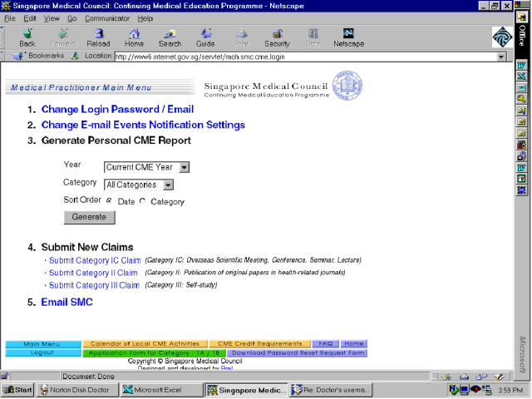Launch Excel from Office shortcut bar
Image resolution: width=532 pixels, height=399 pixels.
(521, 76)
